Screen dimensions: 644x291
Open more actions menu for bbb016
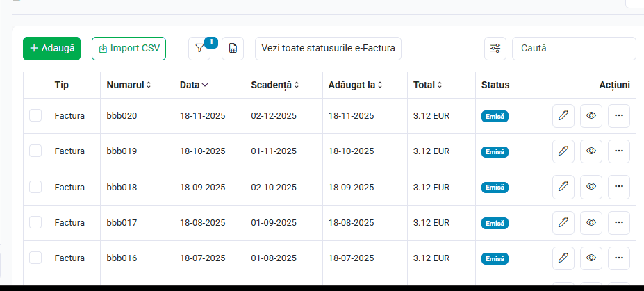[619, 258]
